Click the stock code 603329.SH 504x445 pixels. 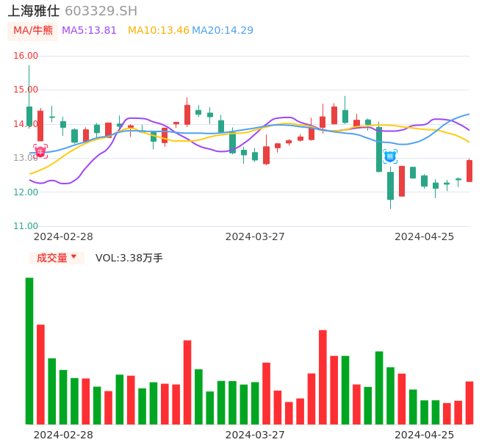(101, 11)
